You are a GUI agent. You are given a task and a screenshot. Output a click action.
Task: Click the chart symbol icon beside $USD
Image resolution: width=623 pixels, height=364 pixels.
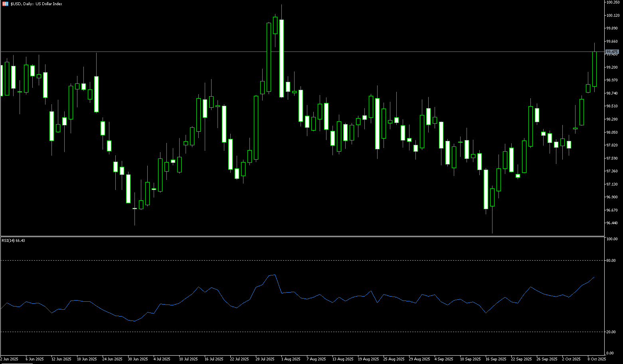pos(5,4)
